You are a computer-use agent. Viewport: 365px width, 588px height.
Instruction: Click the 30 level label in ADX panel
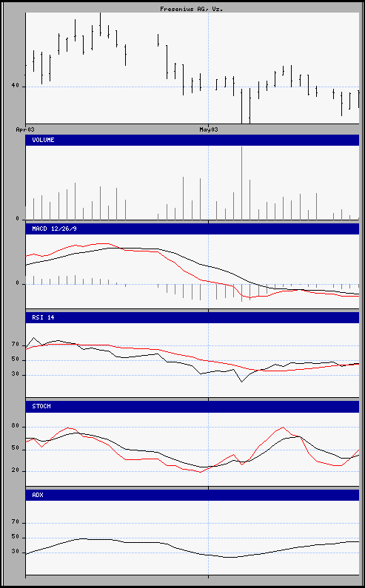click(15, 551)
